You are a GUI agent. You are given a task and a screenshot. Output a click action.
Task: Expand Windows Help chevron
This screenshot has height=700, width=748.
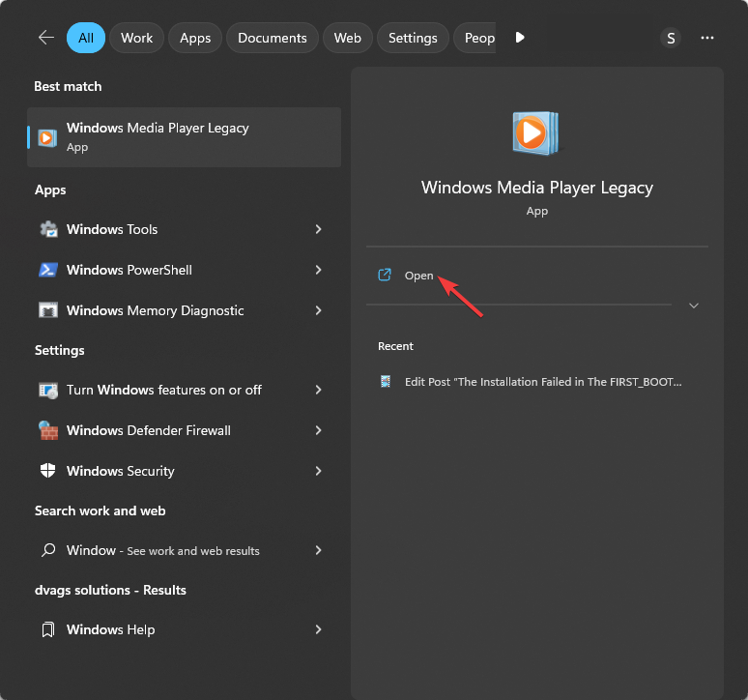click(318, 629)
